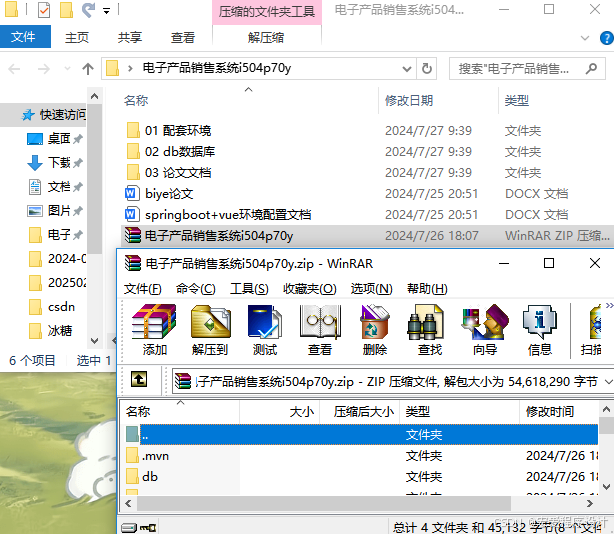Image resolution: width=614 pixels, height=534 pixels.
Task: Select Pictures (图片) in quick access
Action: click(x=54, y=211)
